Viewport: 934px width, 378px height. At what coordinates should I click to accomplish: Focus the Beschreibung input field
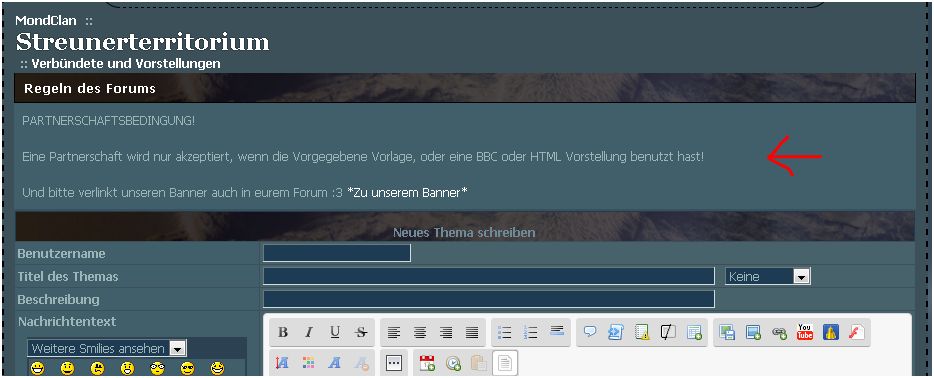point(488,299)
